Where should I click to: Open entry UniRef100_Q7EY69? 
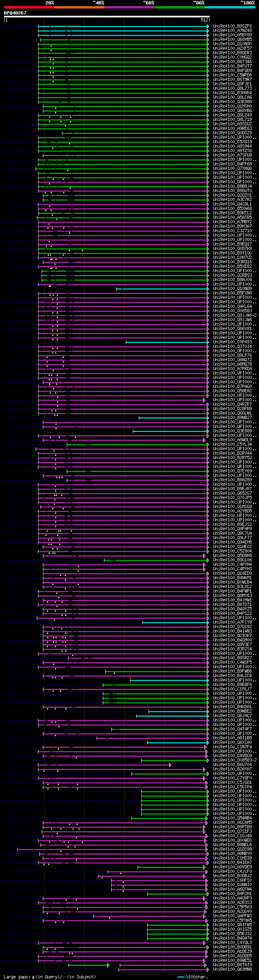[x=232, y=471]
